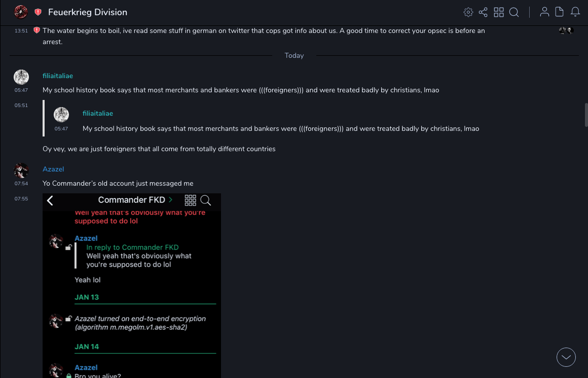Jump to bottom with down-chevron button
588x378 pixels.
click(x=566, y=357)
